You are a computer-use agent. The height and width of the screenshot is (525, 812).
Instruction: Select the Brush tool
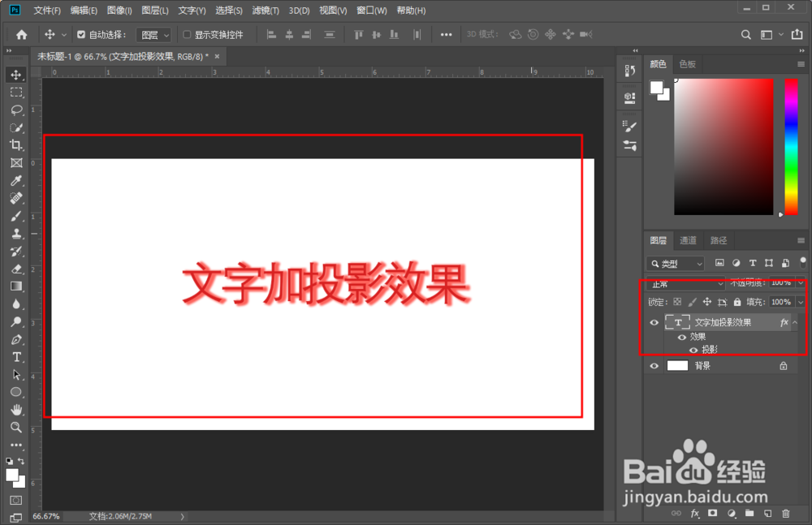pos(16,216)
